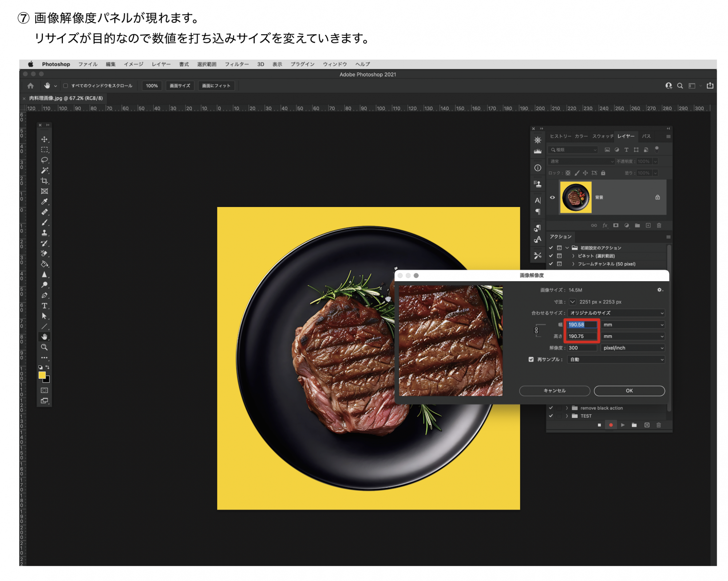Open the Fit To size dropdown

pyautogui.click(x=616, y=313)
